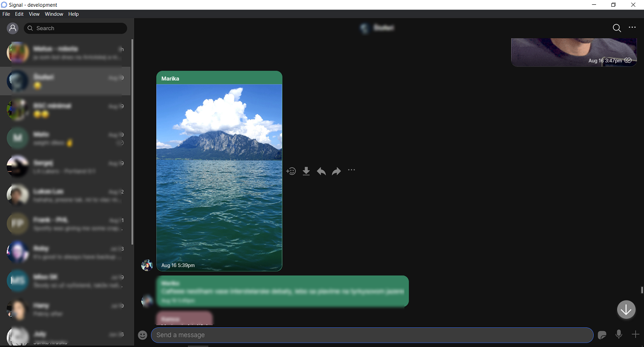Image resolution: width=644 pixels, height=347 pixels.
Task: Open the Help menu
Action: 73,14
